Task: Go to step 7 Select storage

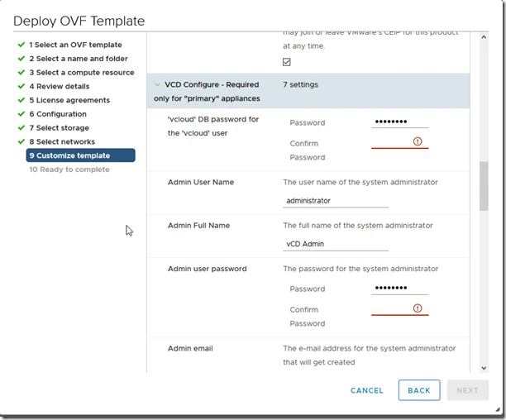Action: pos(59,128)
